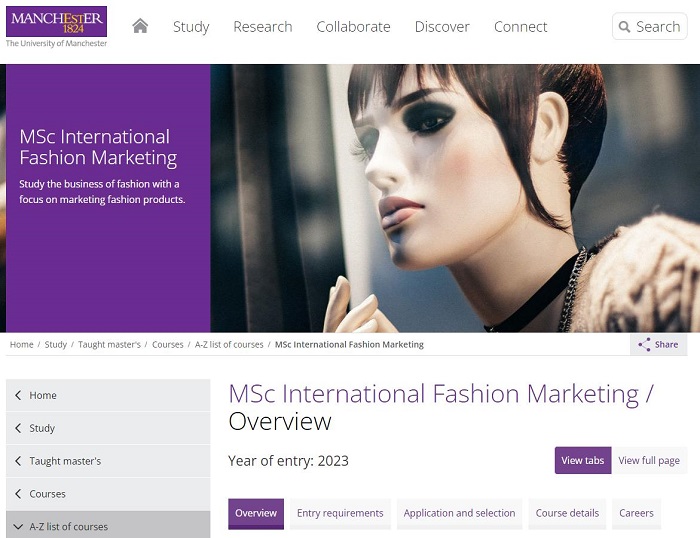700x538 pixels.
Task: Expand the Collaborate navigation menu
Action: [353, 27]
